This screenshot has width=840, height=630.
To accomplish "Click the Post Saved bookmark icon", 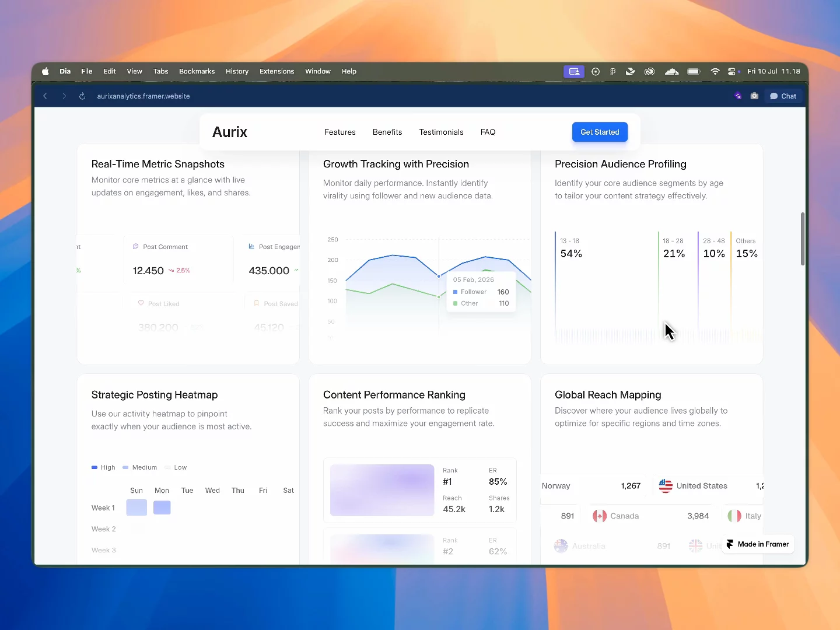I will click(x=257, y=303).
